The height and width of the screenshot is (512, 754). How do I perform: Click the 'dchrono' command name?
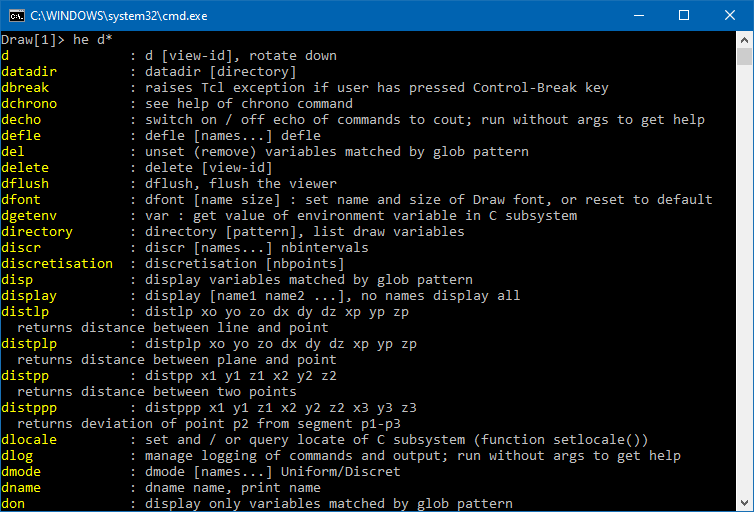point(30,104)
